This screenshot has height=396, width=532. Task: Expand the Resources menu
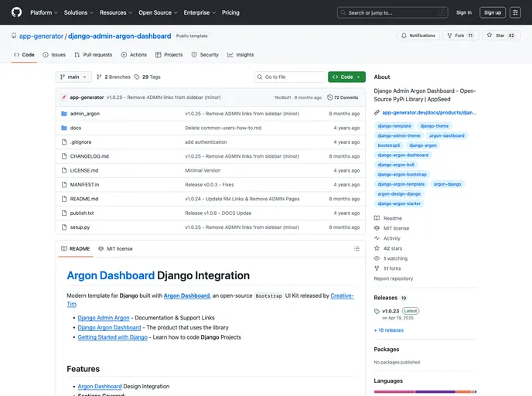pos(116,12)
